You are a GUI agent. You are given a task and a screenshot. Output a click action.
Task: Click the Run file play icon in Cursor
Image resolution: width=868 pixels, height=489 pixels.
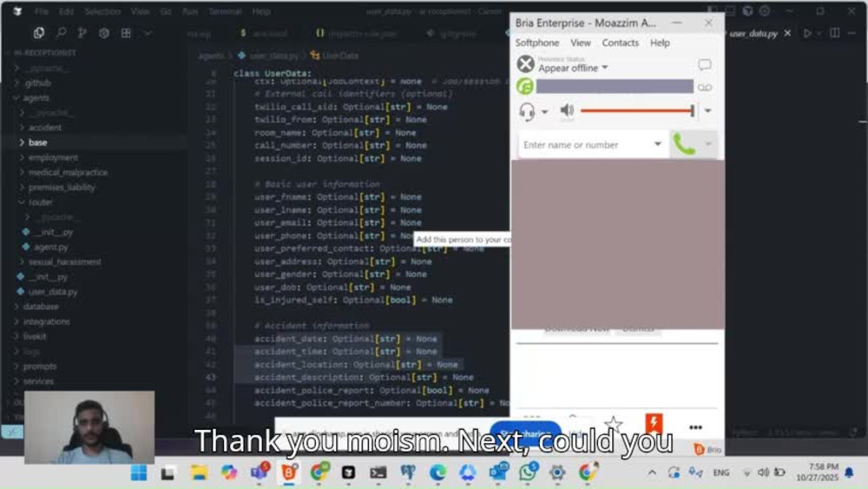[807, 33]
